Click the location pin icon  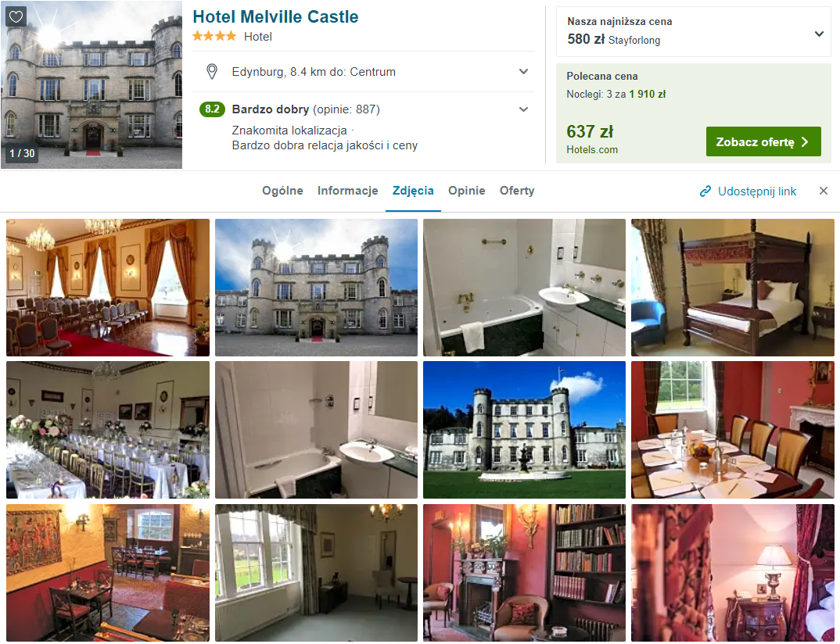212,72
